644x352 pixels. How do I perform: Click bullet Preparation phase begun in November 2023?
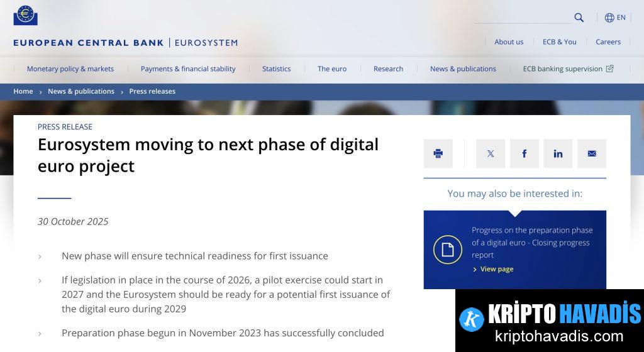(223, 333)
